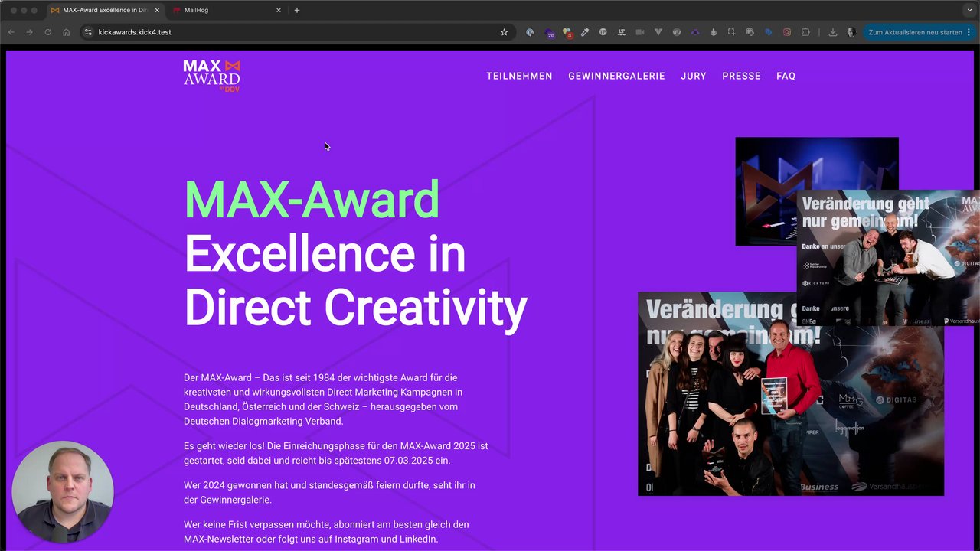
Task: Click the paragraph starting 'Wer 2024 gewonnen hat'
Action: pyautogui.click(x=329, y=492)
